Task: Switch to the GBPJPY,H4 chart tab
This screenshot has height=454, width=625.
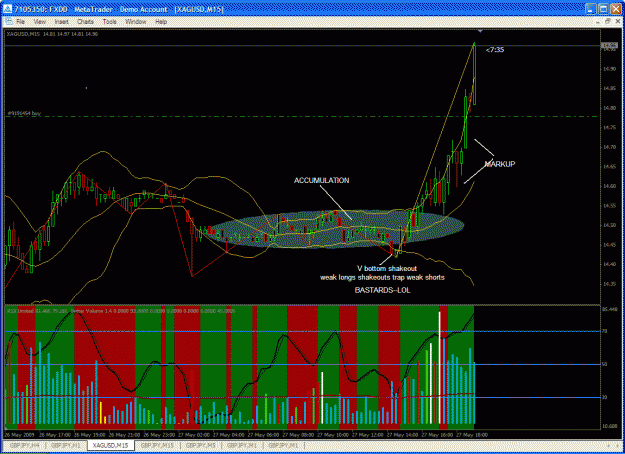Action: (24, 445)
